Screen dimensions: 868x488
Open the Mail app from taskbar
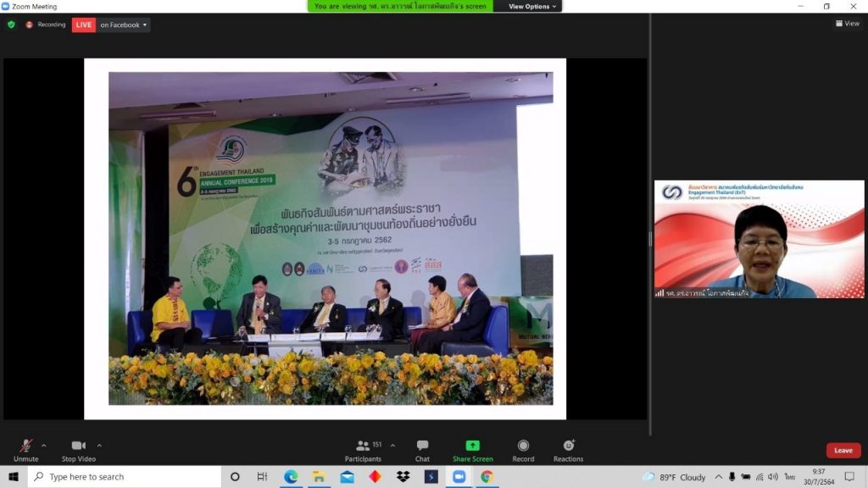pyautogui.click(x=347, y=476)
